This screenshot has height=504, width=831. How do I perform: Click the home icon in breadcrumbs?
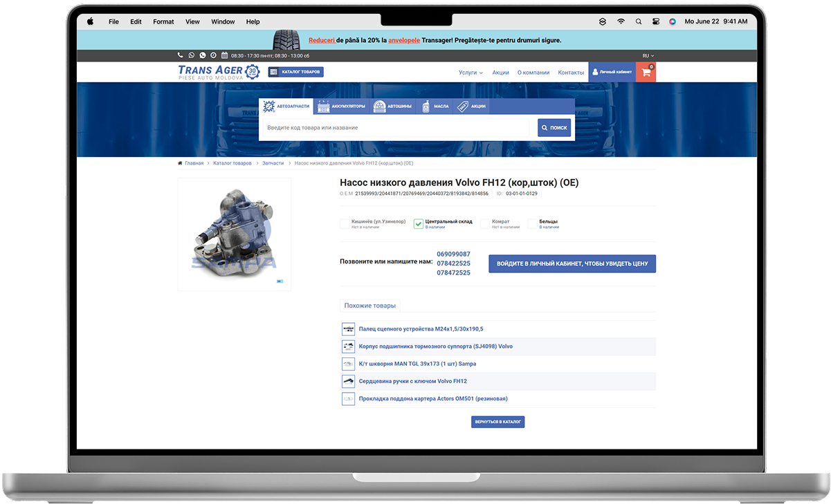pos(181,163)
